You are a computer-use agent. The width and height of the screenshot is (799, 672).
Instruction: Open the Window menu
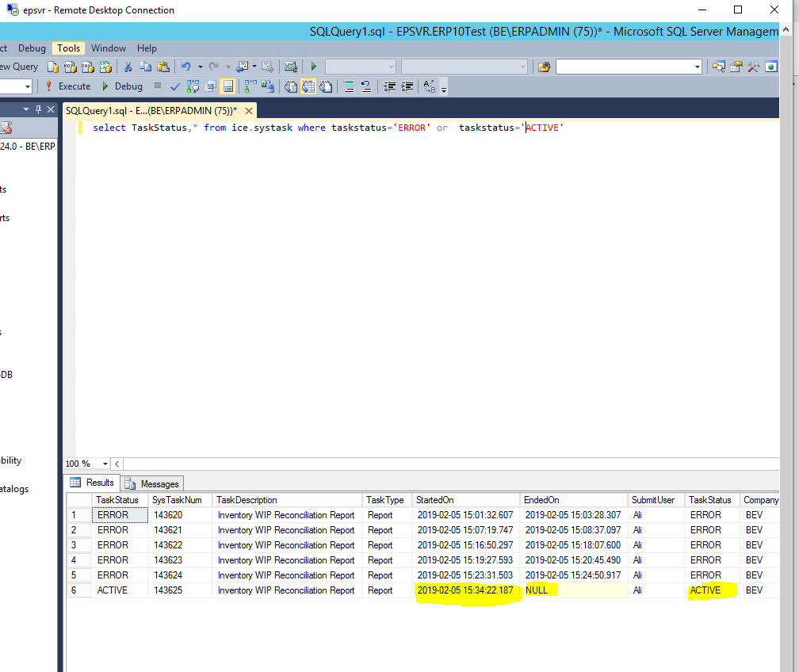point(109,48)
